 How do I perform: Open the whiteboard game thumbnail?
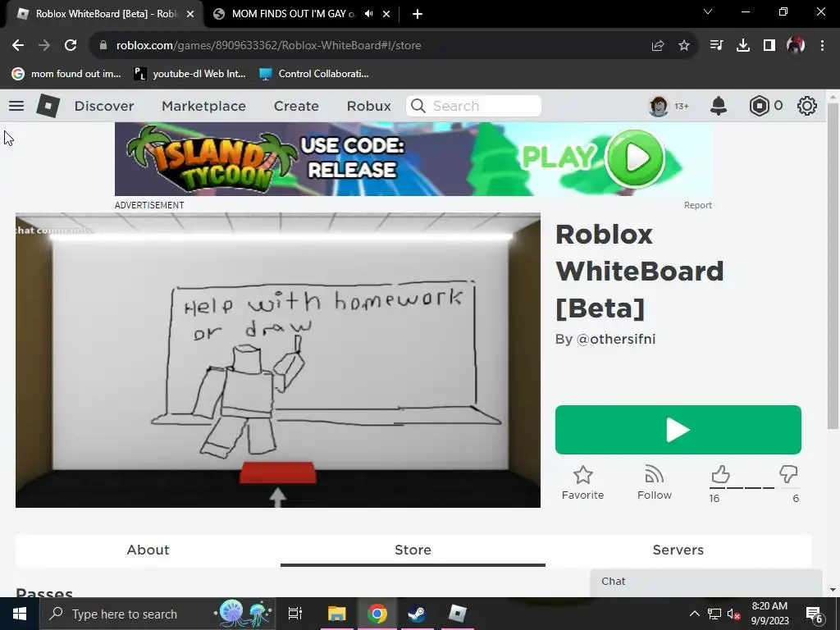(277, 360)
